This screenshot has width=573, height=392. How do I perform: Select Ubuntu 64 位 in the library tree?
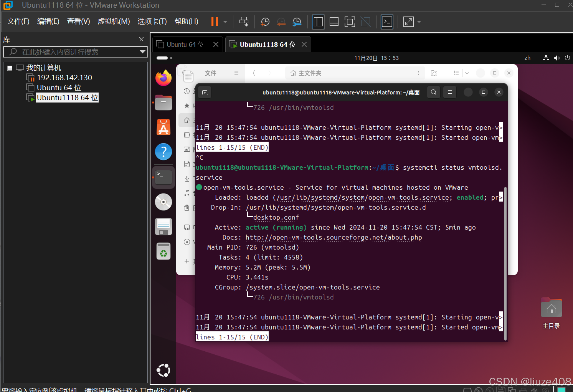tap(59, 88)
